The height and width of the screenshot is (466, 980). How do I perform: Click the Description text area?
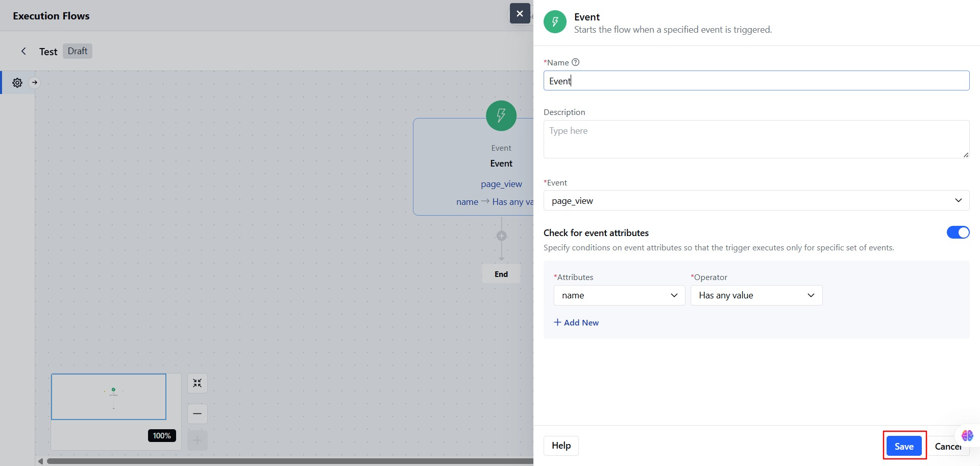[x=756, y=139]
